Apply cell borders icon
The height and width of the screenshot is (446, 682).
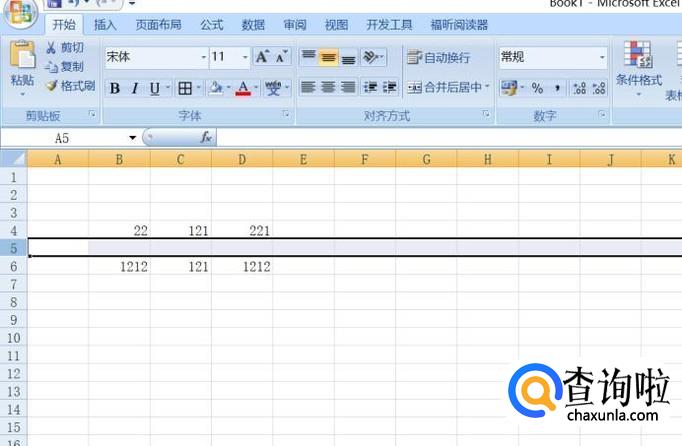point(185,88)
